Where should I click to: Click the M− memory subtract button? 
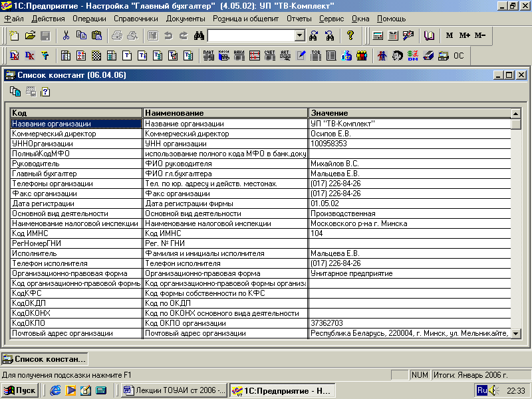(479, 35)
